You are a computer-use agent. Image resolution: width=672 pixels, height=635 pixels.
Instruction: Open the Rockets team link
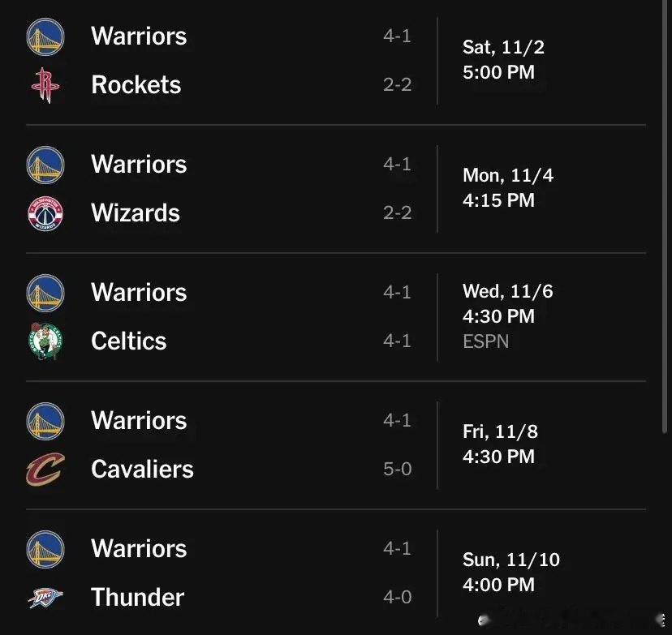[x=136, y=84]
